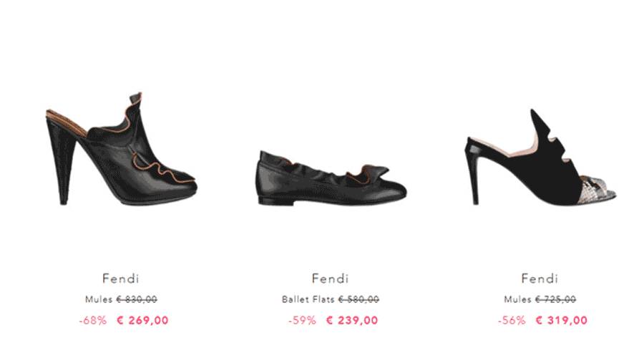The height and width of the screenshot is (358, 644).
Task: Open the suede mule with snakeskin toe
Action: [x=541, y=157]
